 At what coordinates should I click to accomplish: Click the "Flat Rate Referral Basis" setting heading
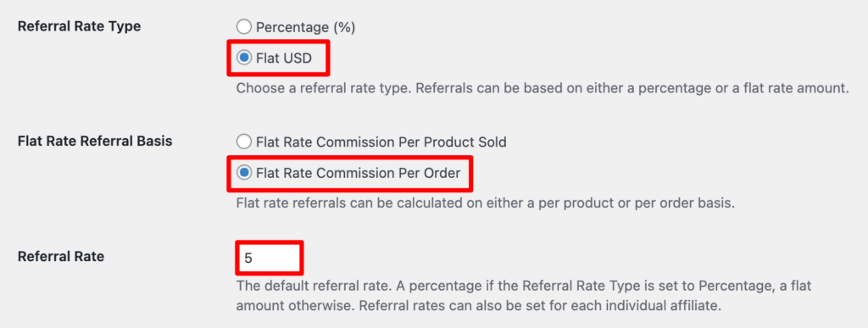coord(95,141)
